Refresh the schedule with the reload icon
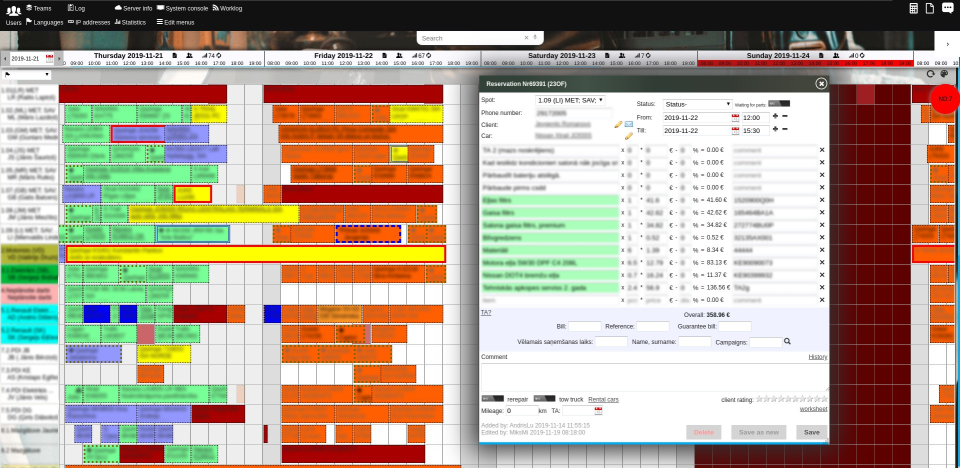This screenshot has width=960, height=468. tap(931, 74)
